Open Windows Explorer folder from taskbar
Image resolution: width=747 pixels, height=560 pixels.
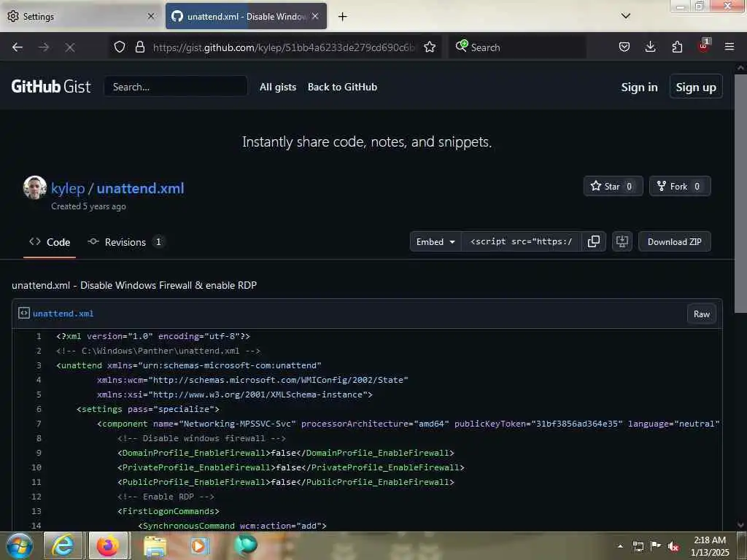pyautogui.click(x=155, y=545)
